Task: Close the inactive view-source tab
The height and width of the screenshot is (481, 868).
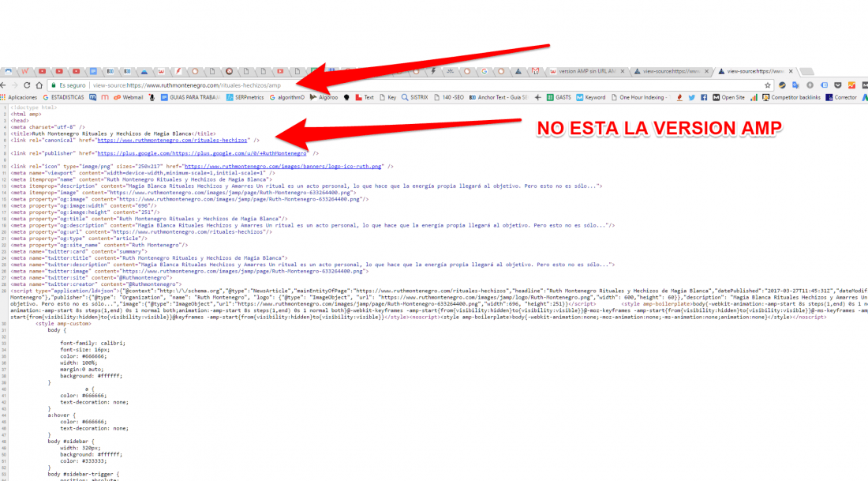Action: 706,72
